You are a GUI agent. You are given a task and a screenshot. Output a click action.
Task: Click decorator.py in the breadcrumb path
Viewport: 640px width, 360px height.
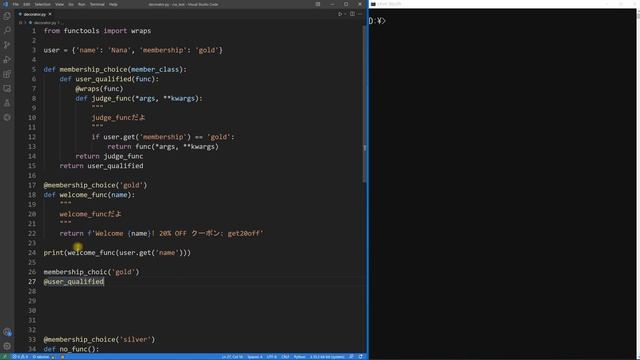tap(44, 23)
